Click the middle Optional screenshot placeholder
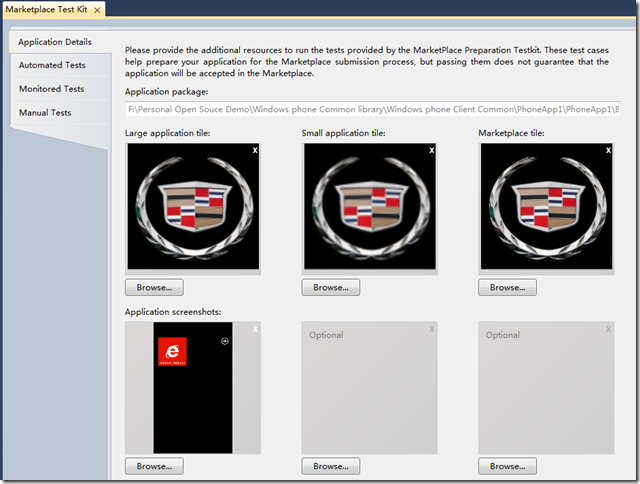 tap(370, 388)
